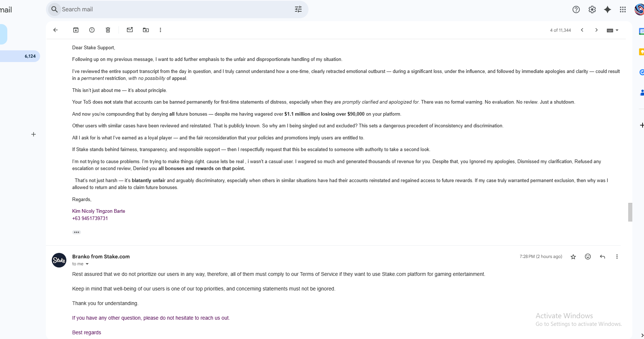Click sender name Branko from Stake.com
The height and width of the screenshot is (339, 644).
tap(101, 257)
